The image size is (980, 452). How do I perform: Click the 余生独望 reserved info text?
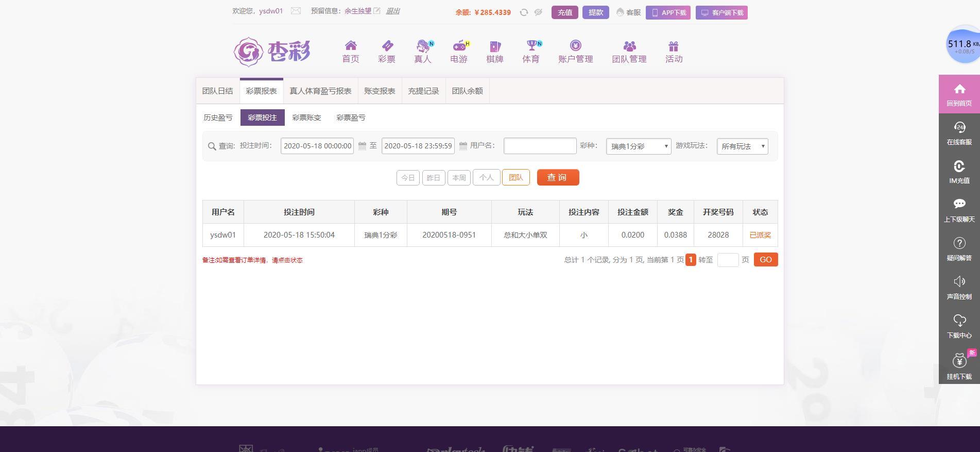[x=358, y=11]
